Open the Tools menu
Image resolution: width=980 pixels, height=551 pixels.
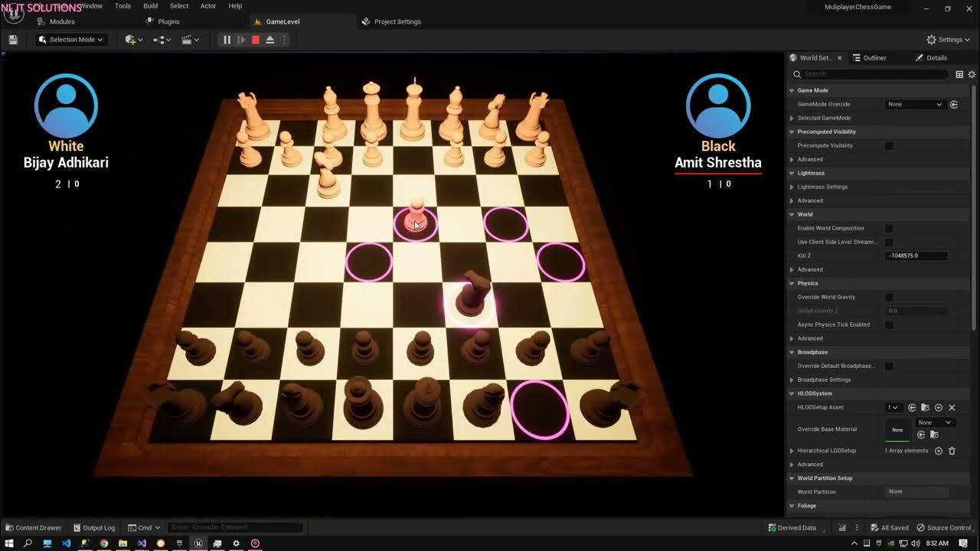pos(122,6)
